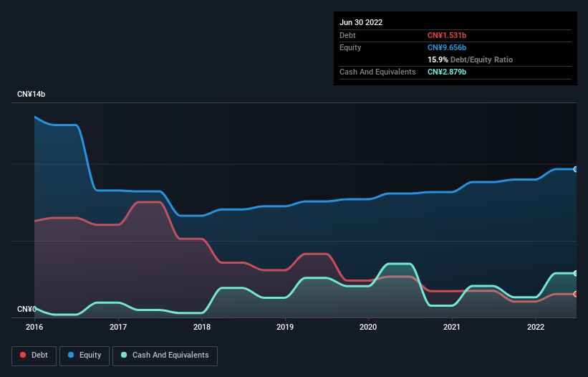This screenshot has height=377, width=588.
Task: Select the blue Equity endpoint marker
Action: click(576, 169)
